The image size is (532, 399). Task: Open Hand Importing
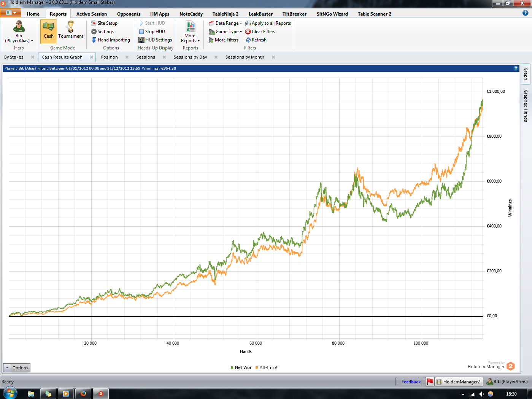[111, 40]
